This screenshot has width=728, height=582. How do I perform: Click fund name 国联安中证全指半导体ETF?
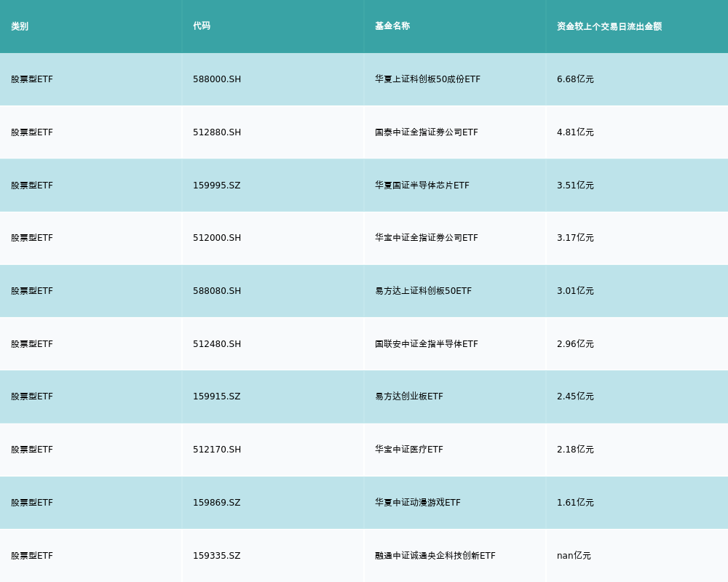pos(426,344)
